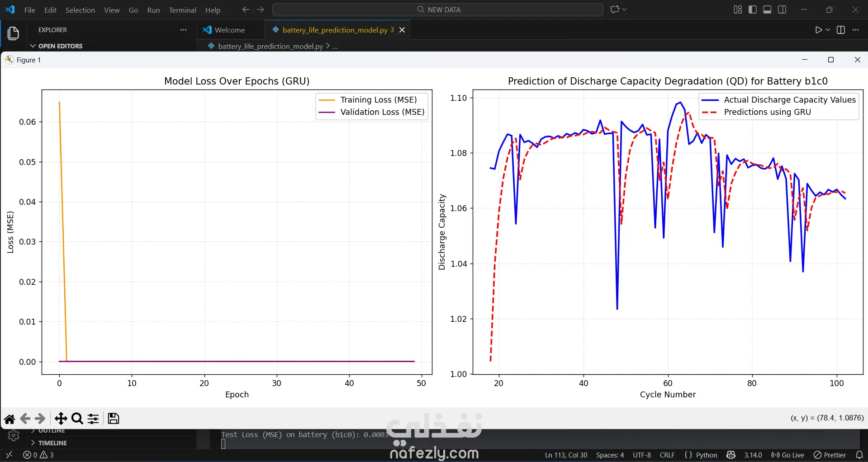This screenshot has width=868, height=462.
Task: Go back with the title bar left arrow
Action: point(246,9)
